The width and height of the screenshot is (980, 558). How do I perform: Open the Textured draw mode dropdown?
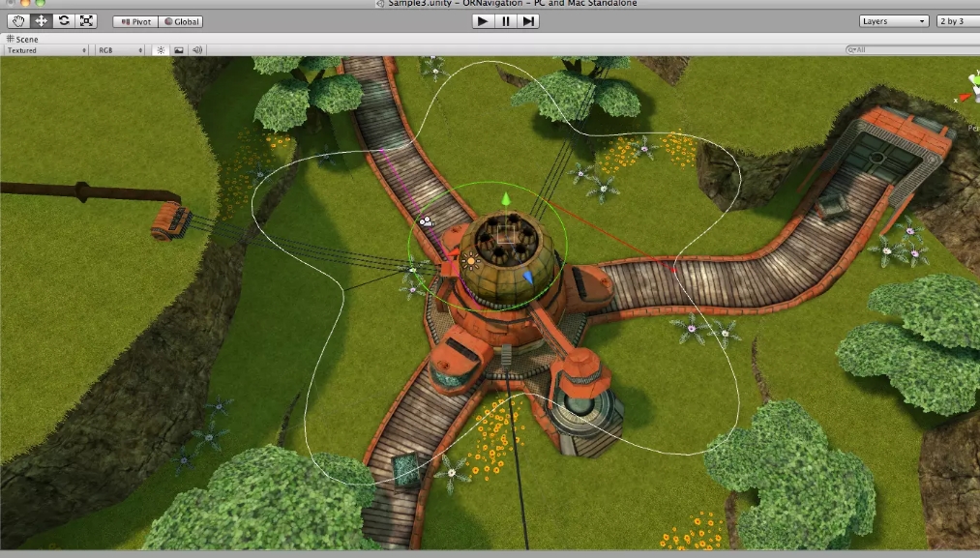click(46, 49)
